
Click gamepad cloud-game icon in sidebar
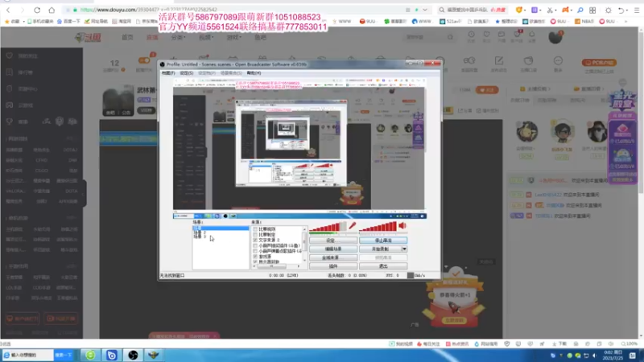pos(10,105)
